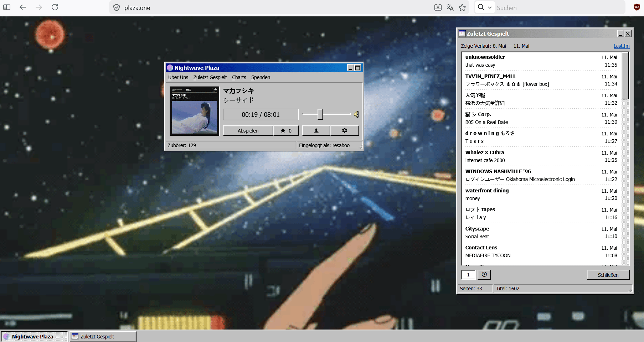The image size is (644, 342).
Task: Click the Zuletzt Gespielt window title icon
Action: pyautogui.click(x=462, y=33)
